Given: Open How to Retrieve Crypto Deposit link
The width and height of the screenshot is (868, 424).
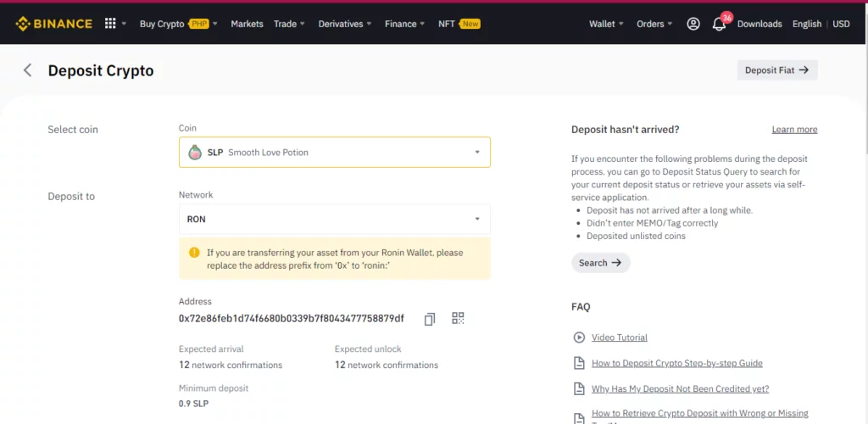Looking at the screenshot, I should 699,414.
